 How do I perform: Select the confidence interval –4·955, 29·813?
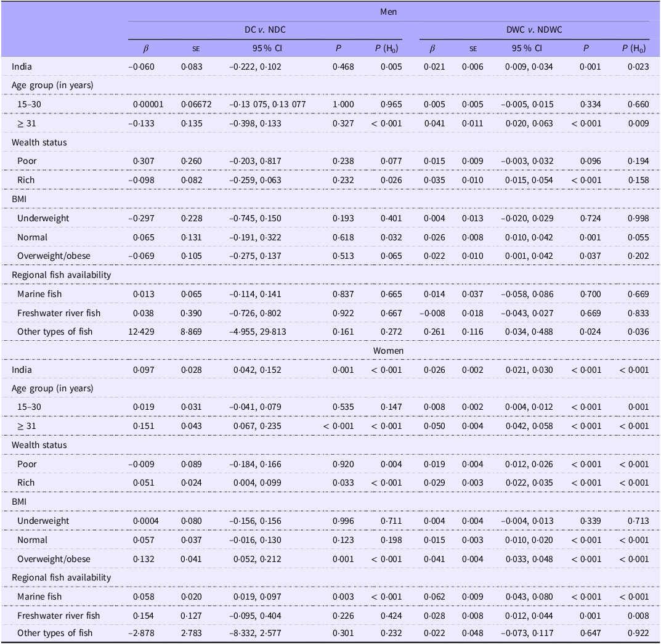[x=261, y=332]
